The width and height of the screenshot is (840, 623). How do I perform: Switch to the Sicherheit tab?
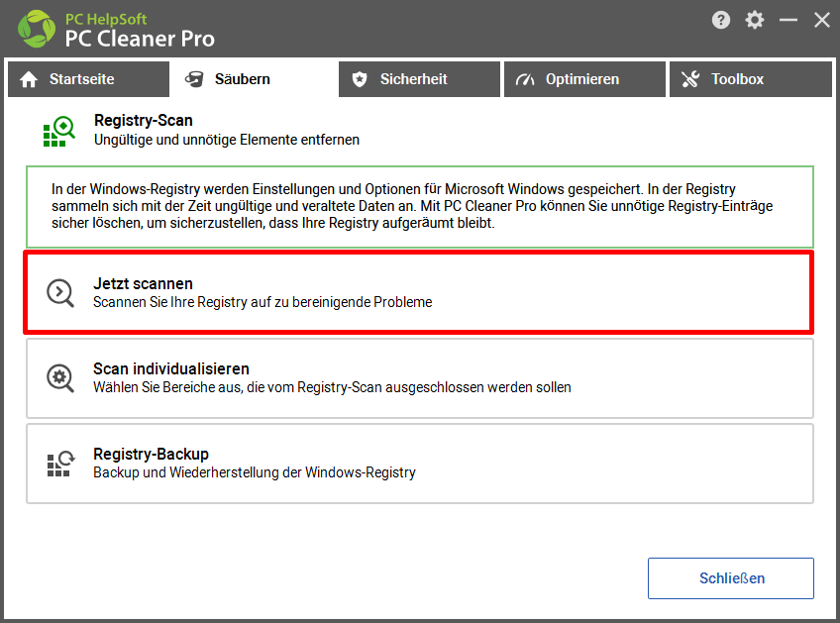pos(419,79)
